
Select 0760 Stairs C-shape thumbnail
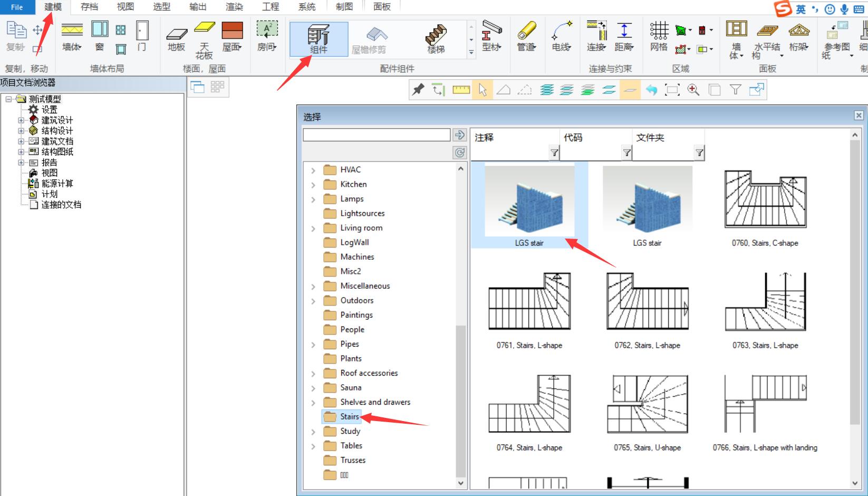[765, 206]
